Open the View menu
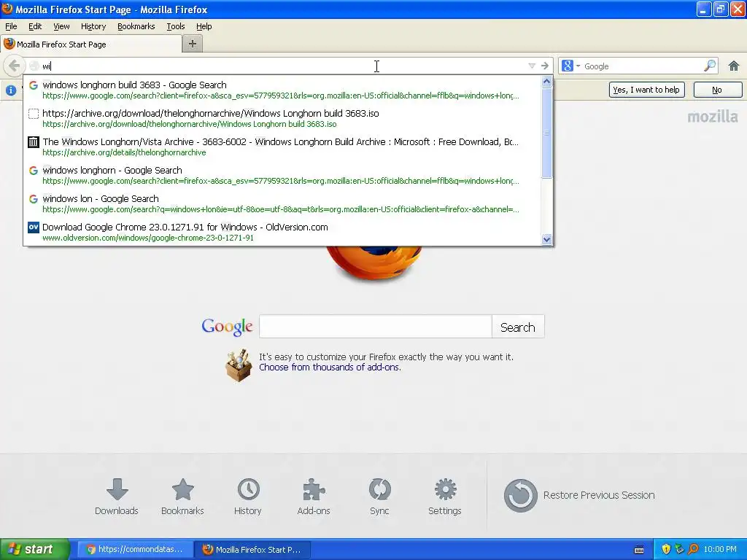 point(61,26)
